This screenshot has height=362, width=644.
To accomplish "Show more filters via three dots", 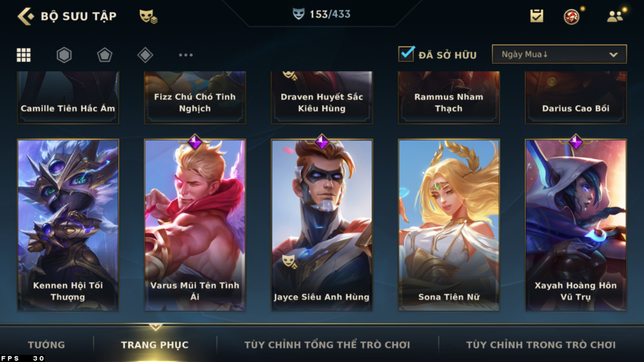I will point(186,55).
